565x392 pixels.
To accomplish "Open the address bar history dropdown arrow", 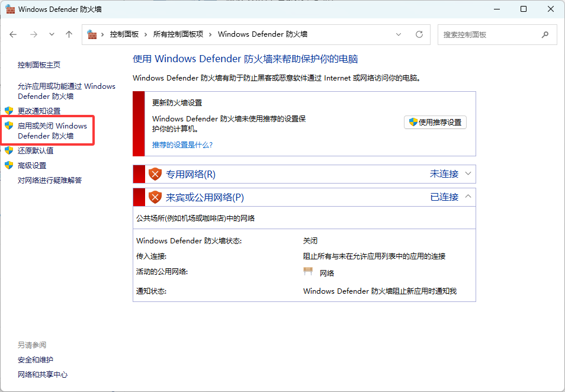I will tap(399, 34).
